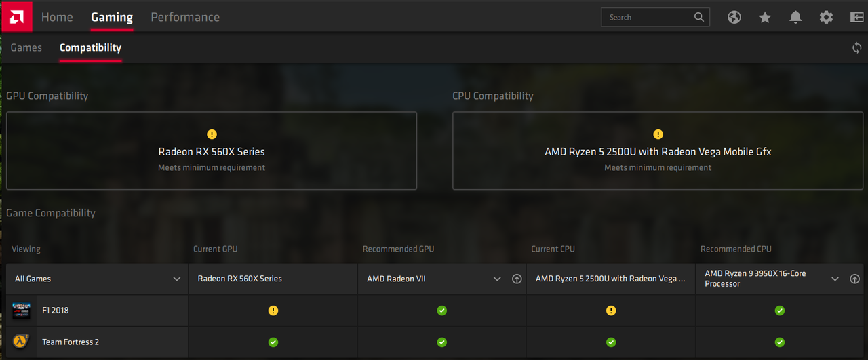Open the web browser globe icon
The width and height of the screenshot is (868, 360).
tap(734, 18)
